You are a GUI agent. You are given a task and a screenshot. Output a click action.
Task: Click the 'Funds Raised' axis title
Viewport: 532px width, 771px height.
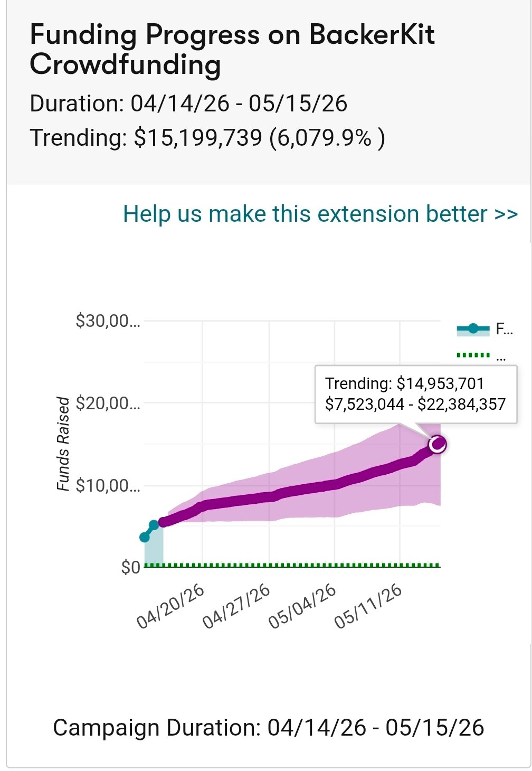(63, 444)
